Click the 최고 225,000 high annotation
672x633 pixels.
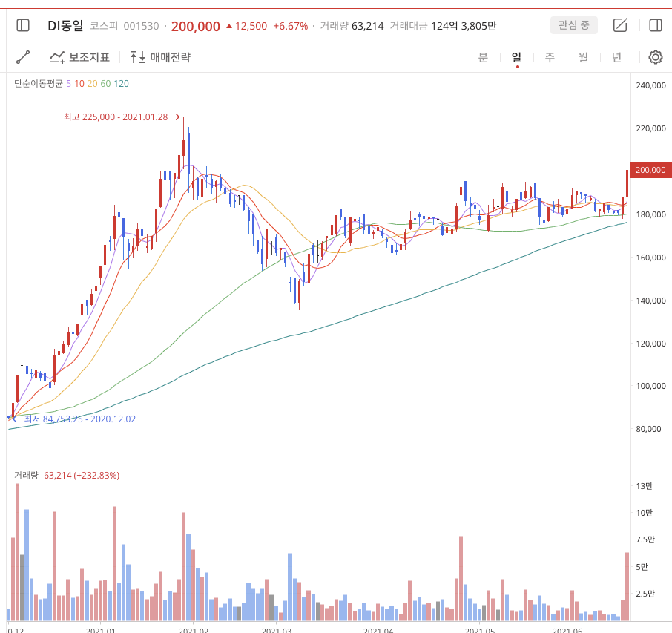coord(122,117)
